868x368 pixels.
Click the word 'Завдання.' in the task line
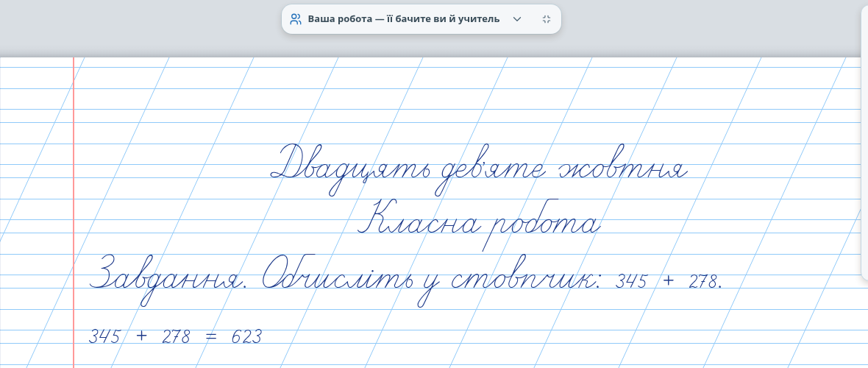point(167,280)
